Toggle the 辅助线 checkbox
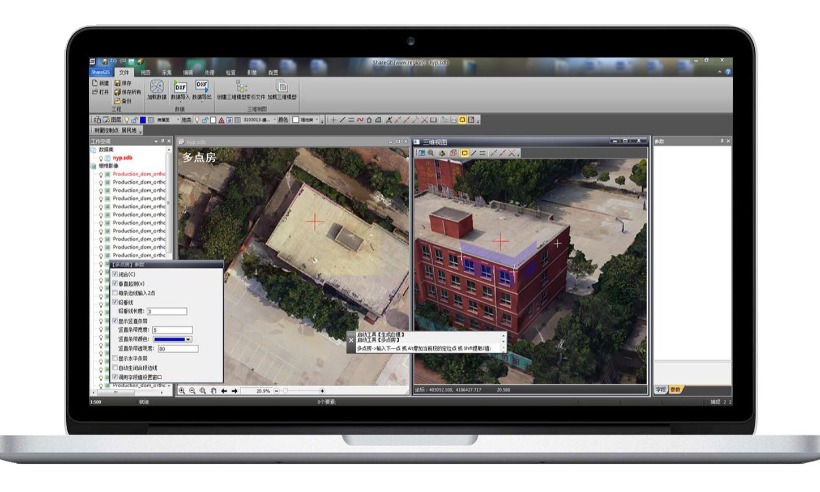Viewport: 820px width, 492px height. [115, 302]
